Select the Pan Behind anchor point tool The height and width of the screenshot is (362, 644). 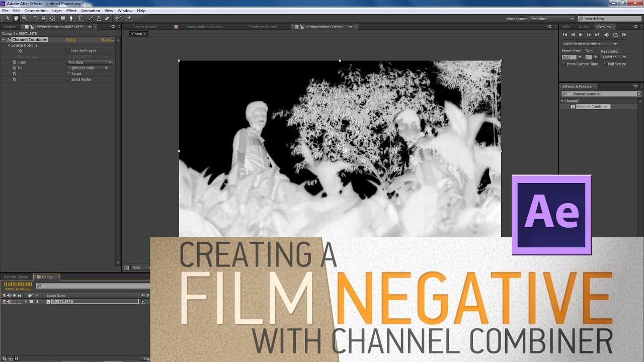pyautogui.click(x=52, y=18)
